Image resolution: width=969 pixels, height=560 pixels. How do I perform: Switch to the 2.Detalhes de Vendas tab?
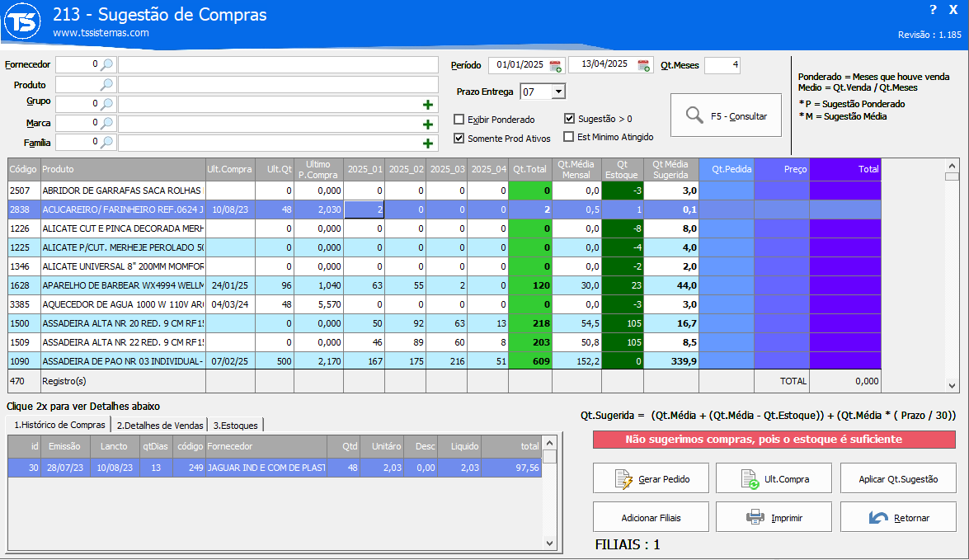[159, 426]
